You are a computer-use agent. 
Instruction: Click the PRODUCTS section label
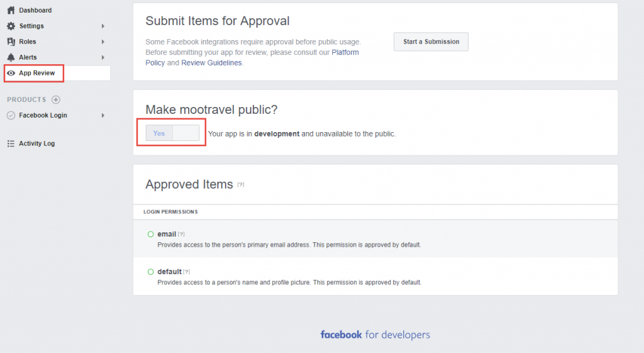pos(26,99)
